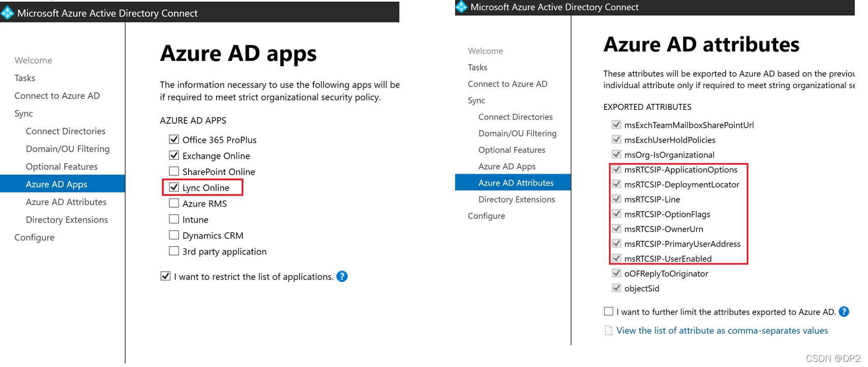
Task: Go to Directory Extensions in right window sidebar
Action: (517, 200)
